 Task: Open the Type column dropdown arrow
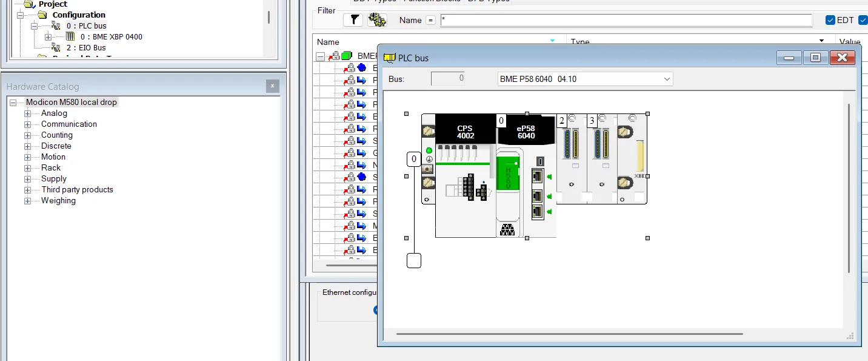point(822,41)
